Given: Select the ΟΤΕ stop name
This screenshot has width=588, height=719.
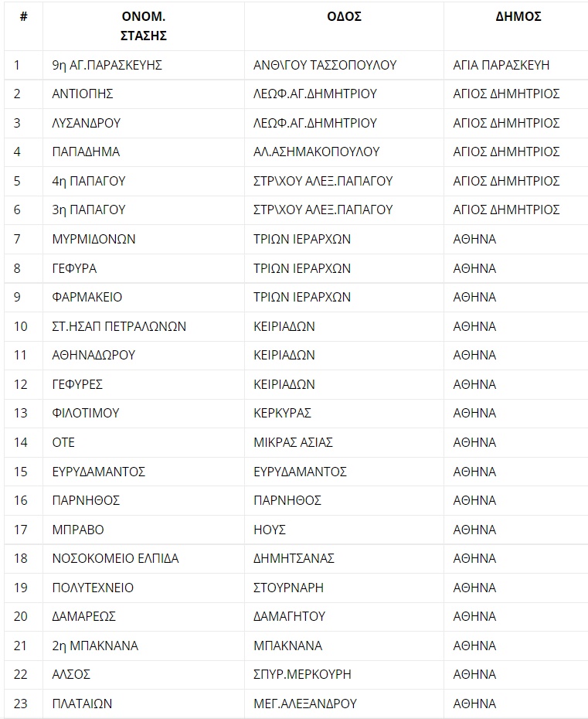Looking at the screenshot, I should pos(63,442).
